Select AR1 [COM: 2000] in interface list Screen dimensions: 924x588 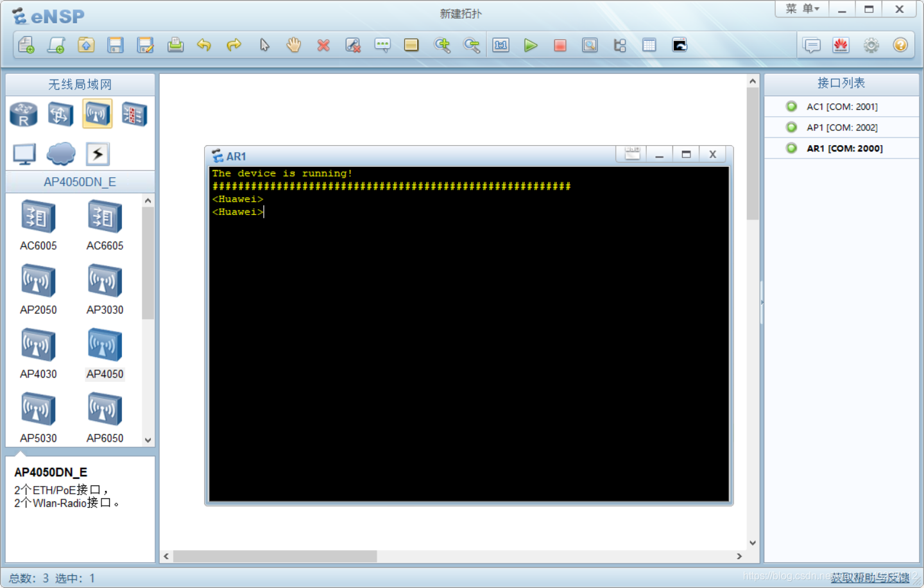click(841, 148)
